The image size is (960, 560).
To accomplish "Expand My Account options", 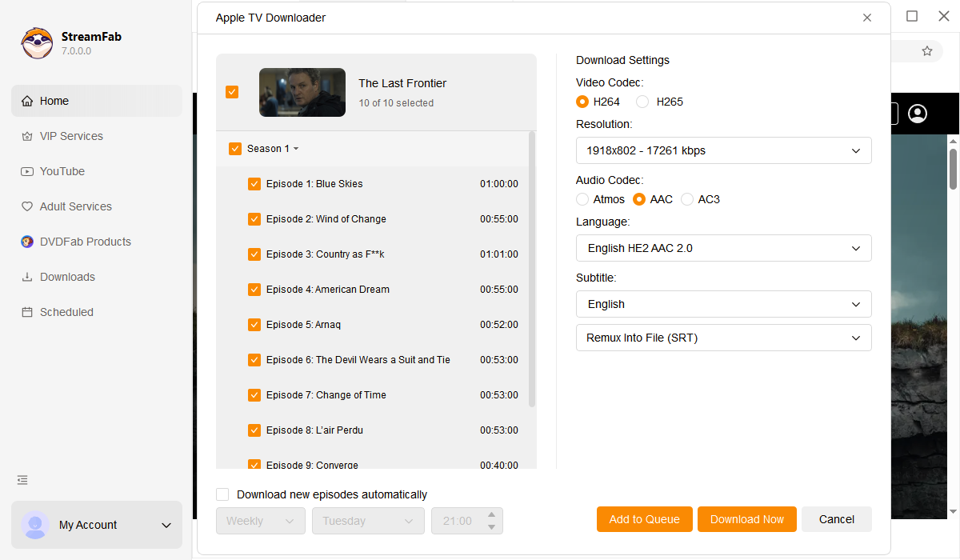I will coord(166,525).
